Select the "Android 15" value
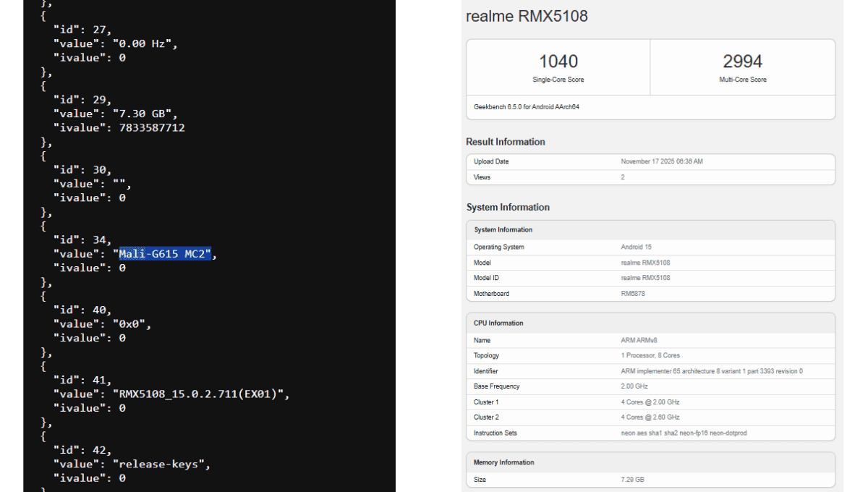The image size is (868, 492). click(637, 247)
